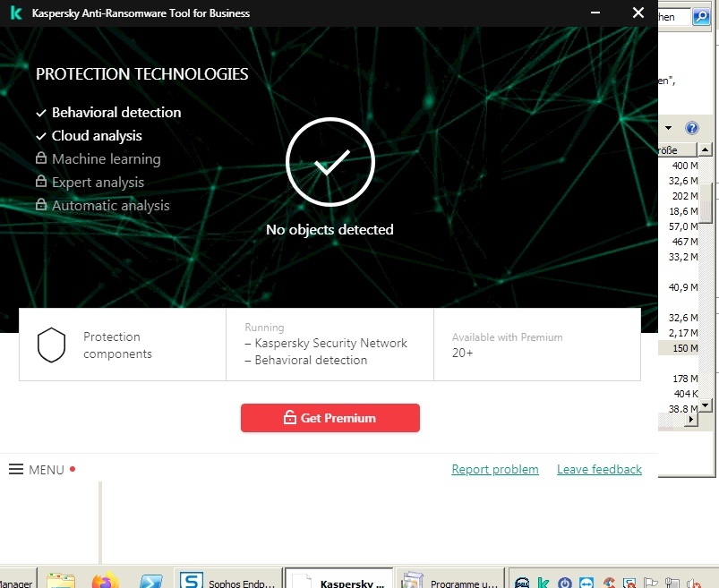Image resolution: width=719 pixels, height=588 pixels.
Task: Click the lock icon next to Machine learning
Action: tap(41, 158)
